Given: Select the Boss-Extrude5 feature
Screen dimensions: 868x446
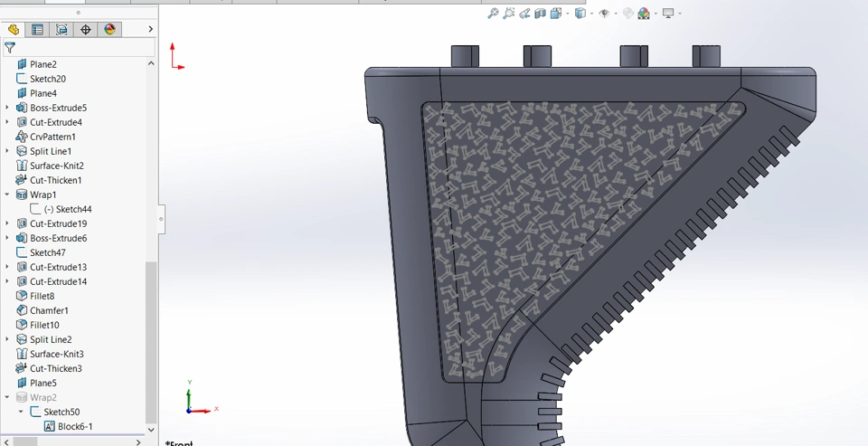Looking at the screenshot, I should tap(58, 108).
